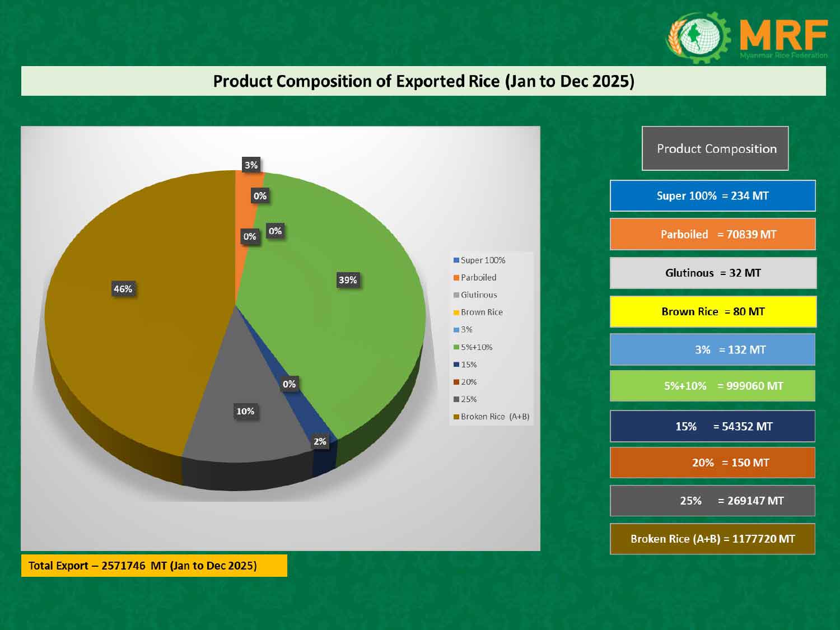Click the MRF globe gear logo
The image size is (840, 630).
click(x=698, y=37)
